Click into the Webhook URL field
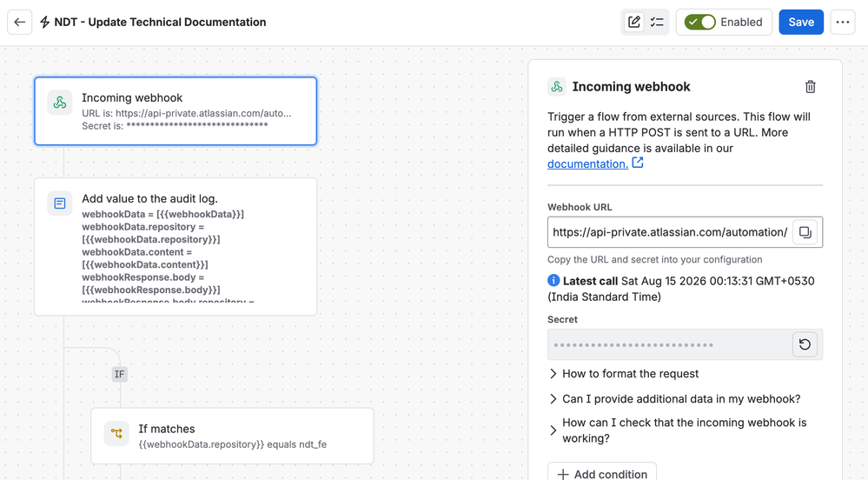 pos(670,232)
